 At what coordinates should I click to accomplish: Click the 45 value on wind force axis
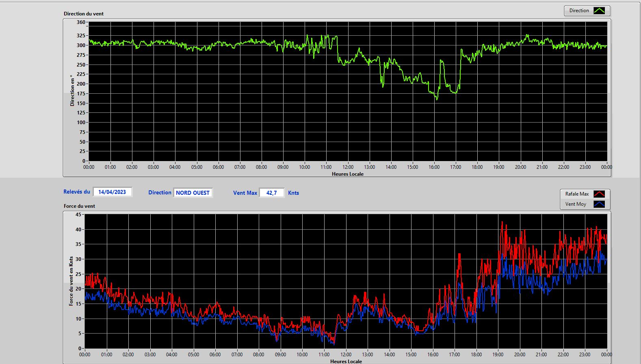pos(78,215)
